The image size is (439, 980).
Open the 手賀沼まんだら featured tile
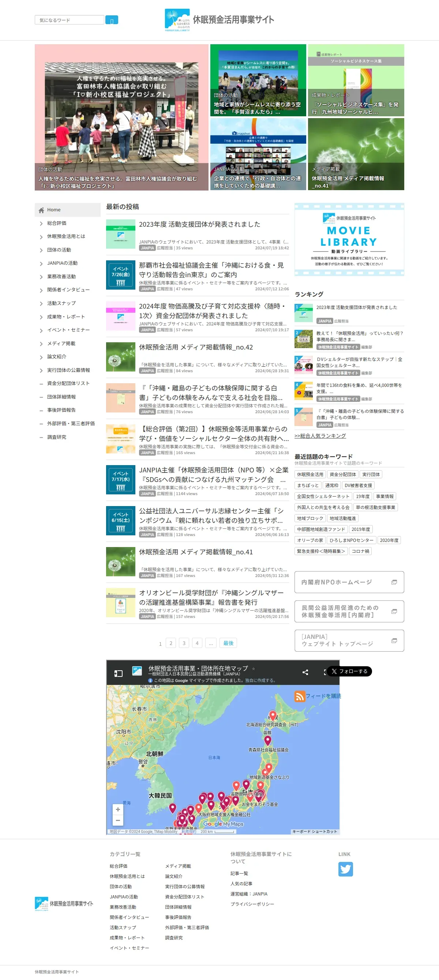[x=258, y=80]
